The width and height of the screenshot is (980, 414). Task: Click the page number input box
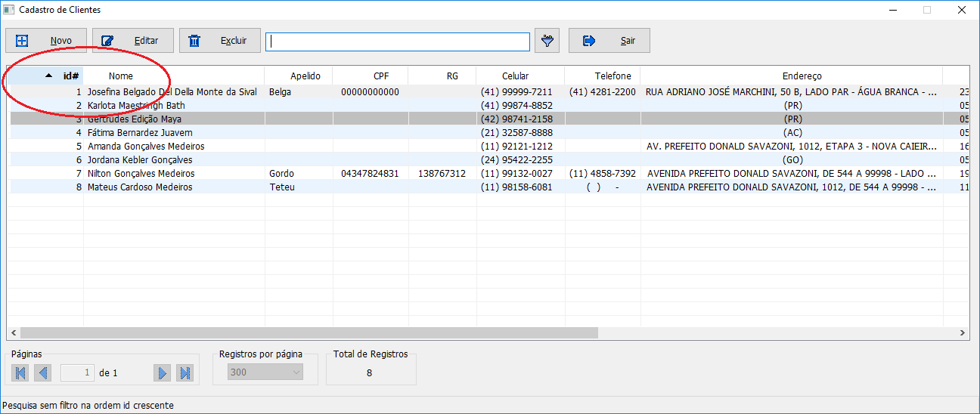pos(78,372)
